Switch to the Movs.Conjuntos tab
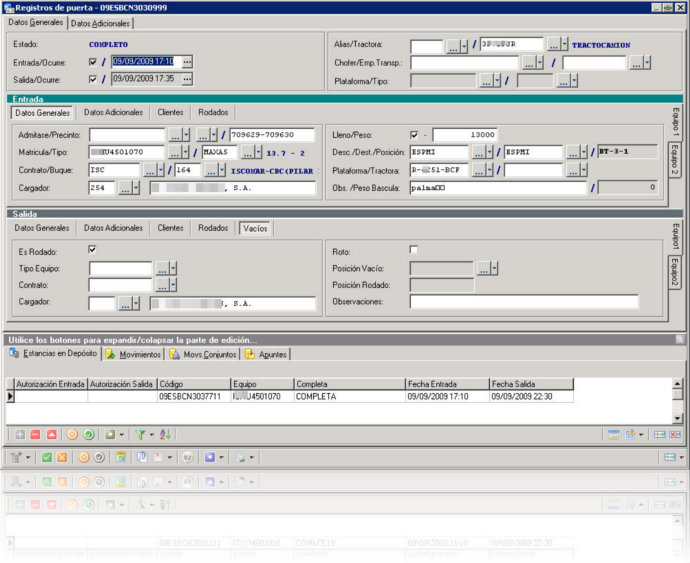The height and width of the screenshot is (563, 690). click(x=203, y=354)
